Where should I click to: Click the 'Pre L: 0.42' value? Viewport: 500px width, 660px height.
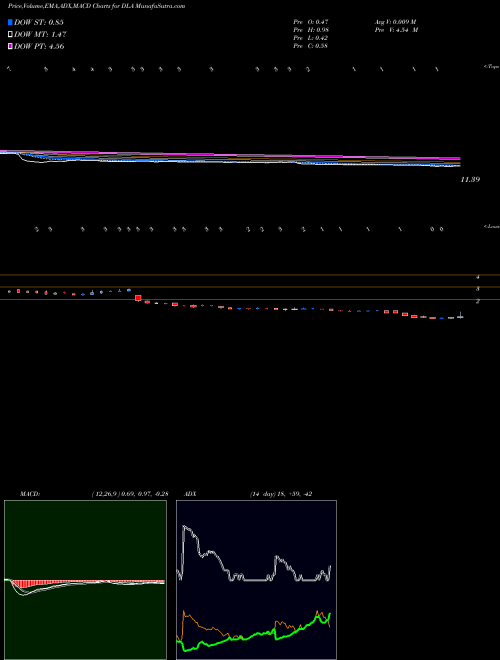coord(311,37)
